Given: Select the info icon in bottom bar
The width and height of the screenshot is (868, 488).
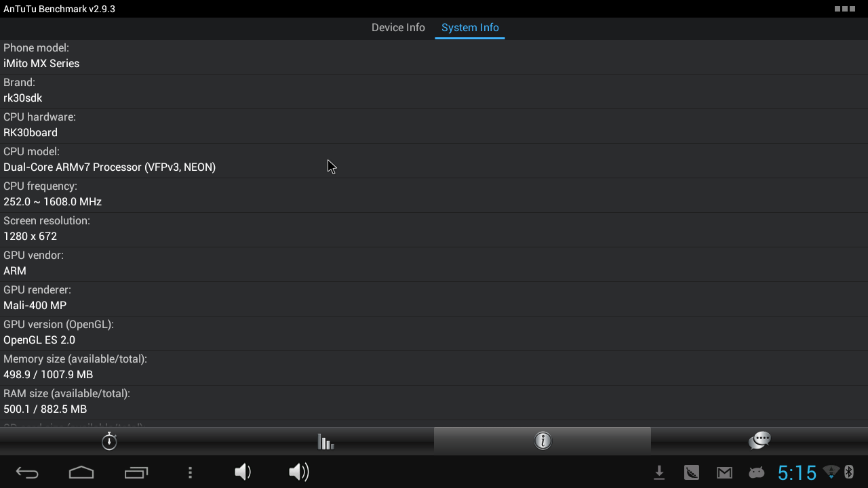Looking at the screenshot, I should pyautogui.click(x=542, y=441).
